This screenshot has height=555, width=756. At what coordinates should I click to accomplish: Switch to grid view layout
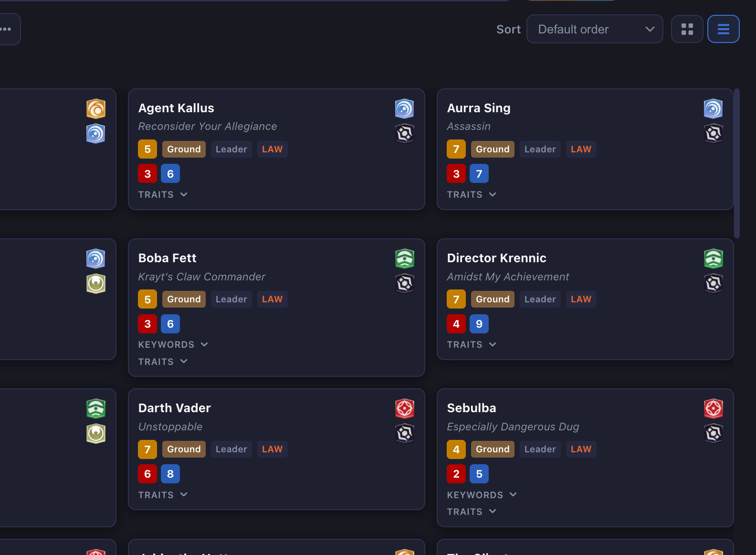(687, 29)
